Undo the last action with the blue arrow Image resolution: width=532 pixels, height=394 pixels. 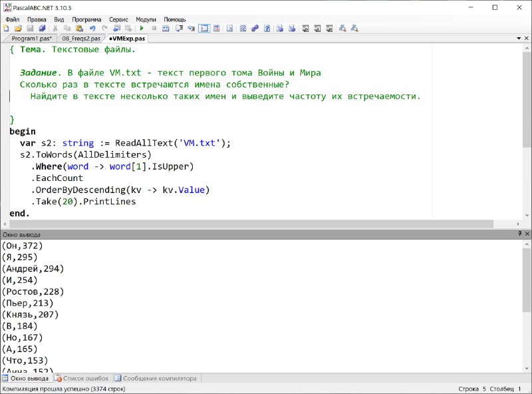(x=92, y=29)
